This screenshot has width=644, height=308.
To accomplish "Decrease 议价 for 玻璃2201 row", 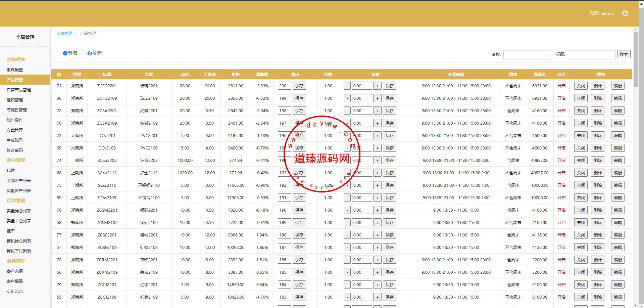I will (x=347, y=86).
